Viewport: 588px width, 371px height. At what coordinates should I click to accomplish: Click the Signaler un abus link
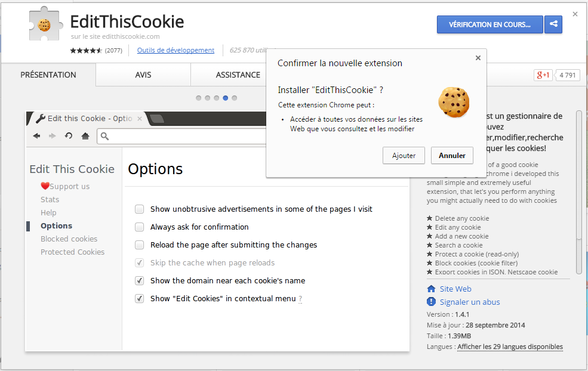[x=469, y=302]
